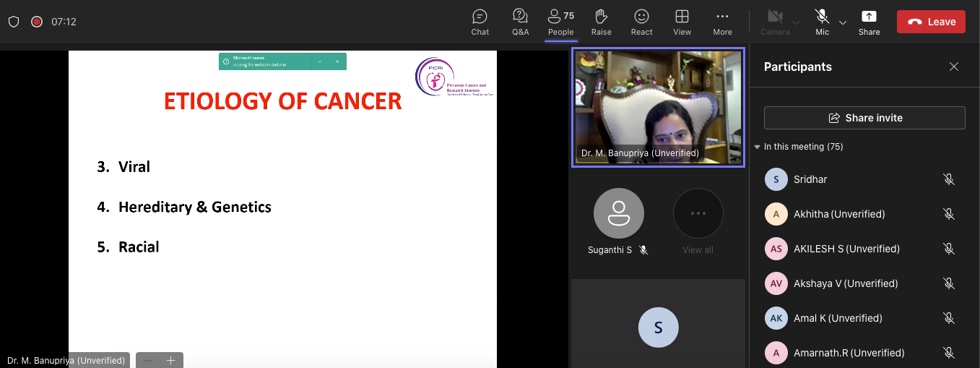
Task: Open the Q&A panel
Action: [520, 22]
